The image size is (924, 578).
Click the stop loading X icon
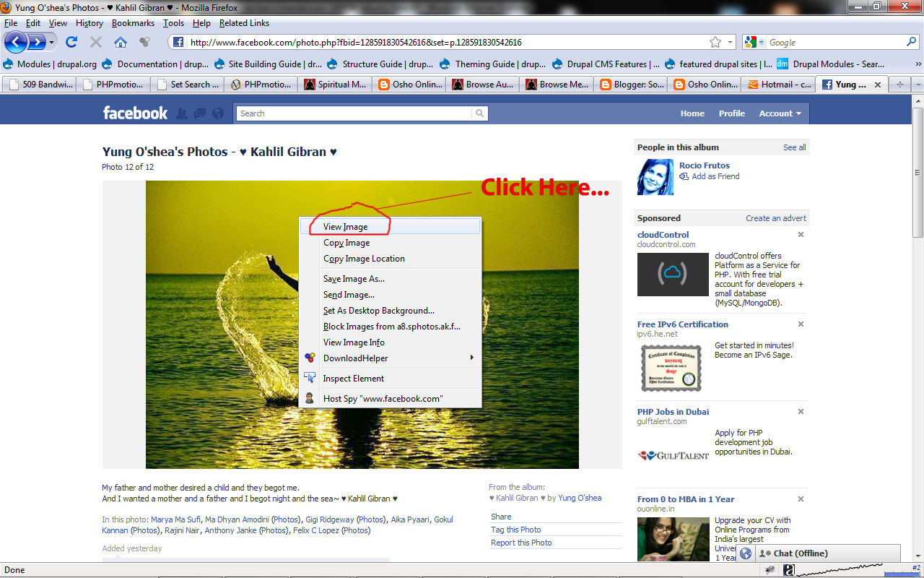(95, 41)
